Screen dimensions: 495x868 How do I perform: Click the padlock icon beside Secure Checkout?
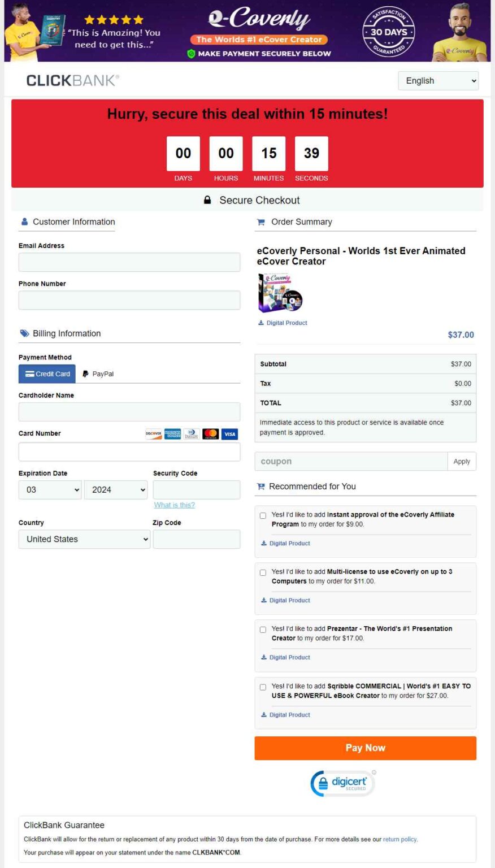207,200
